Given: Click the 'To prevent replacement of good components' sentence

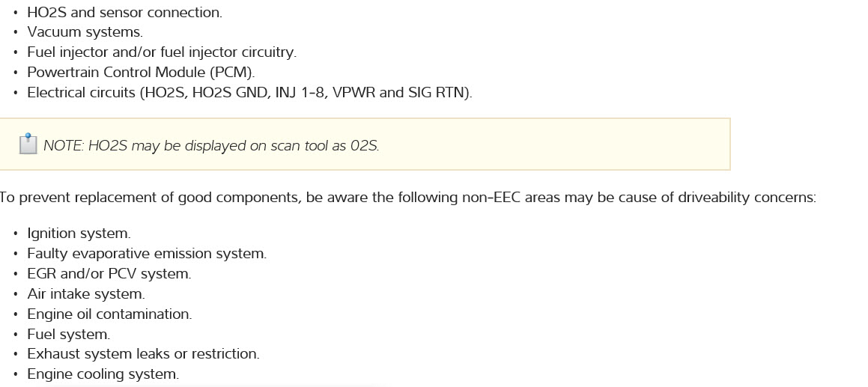Looking at the screenshot, I should pos(407,198).
